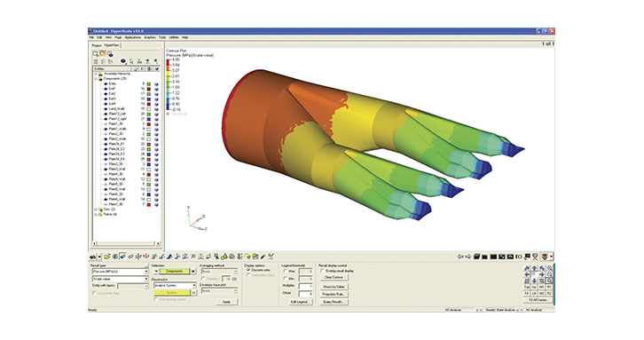This screenshot has height=340, width=644.
Task: Enable the Overlay result display checkbox
Action: point(322,271)
